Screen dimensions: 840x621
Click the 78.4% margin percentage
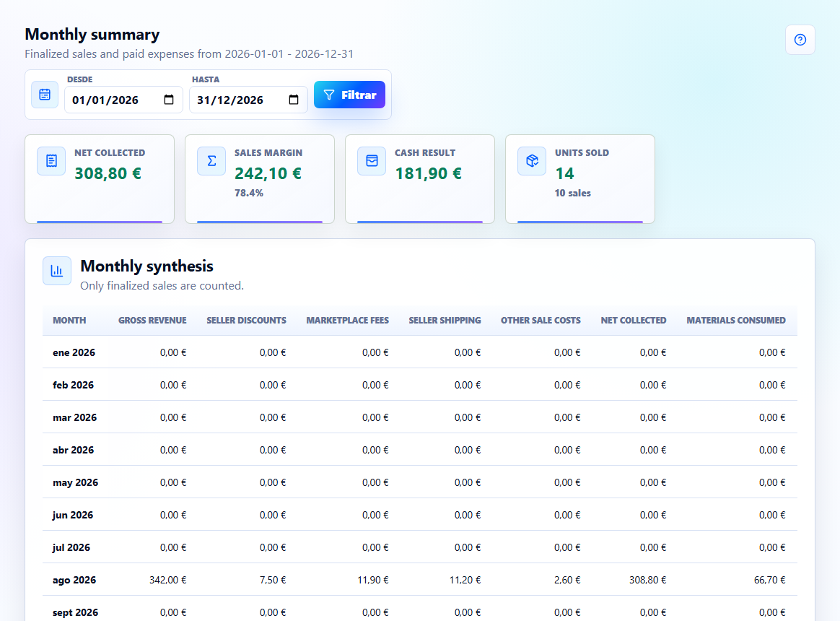[x=248, y=193]
